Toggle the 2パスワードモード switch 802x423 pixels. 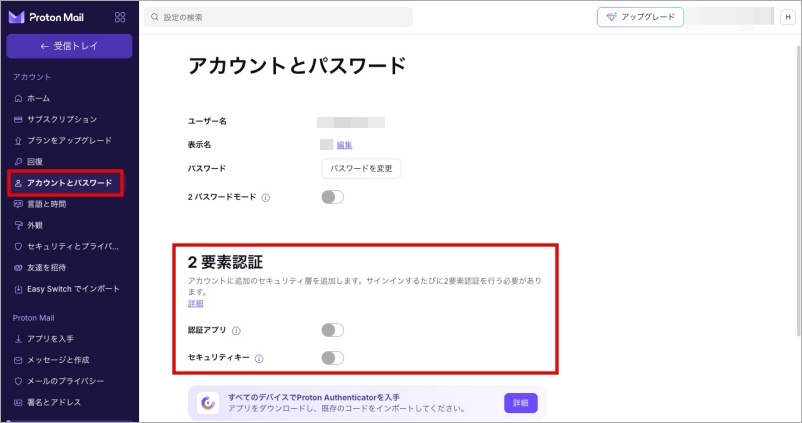pyautogui.click(x=332, y=197)
